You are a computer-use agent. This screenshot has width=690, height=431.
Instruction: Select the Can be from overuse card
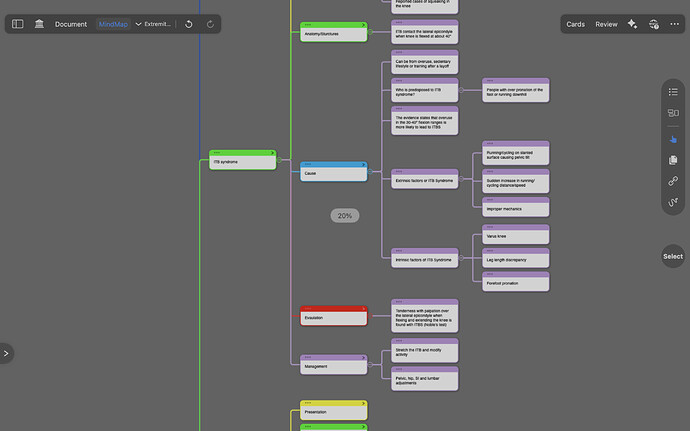(425, 62)
